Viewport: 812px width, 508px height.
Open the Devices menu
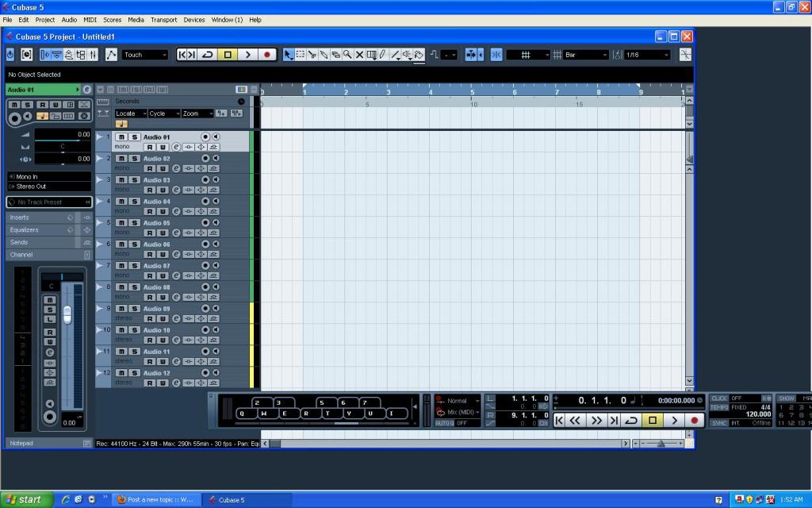[194, 20]
